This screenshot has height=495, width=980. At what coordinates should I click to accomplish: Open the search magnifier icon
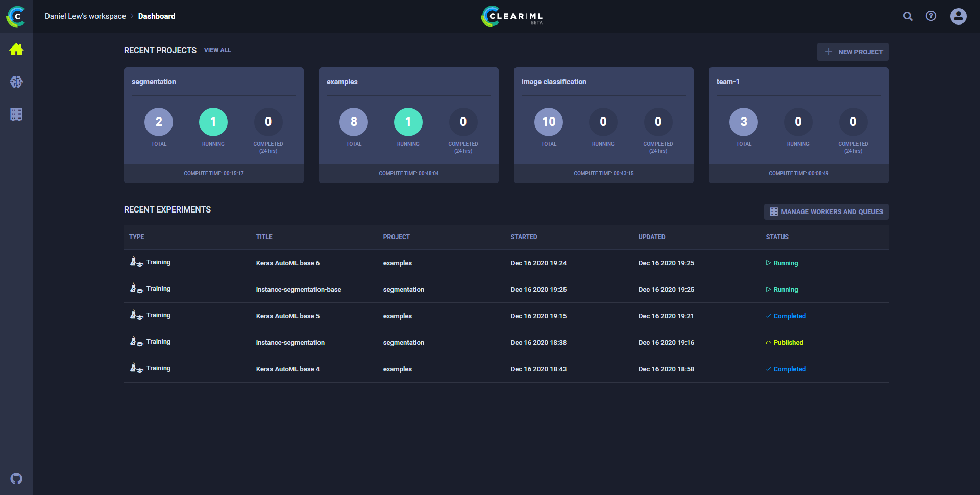click(908, 16)
